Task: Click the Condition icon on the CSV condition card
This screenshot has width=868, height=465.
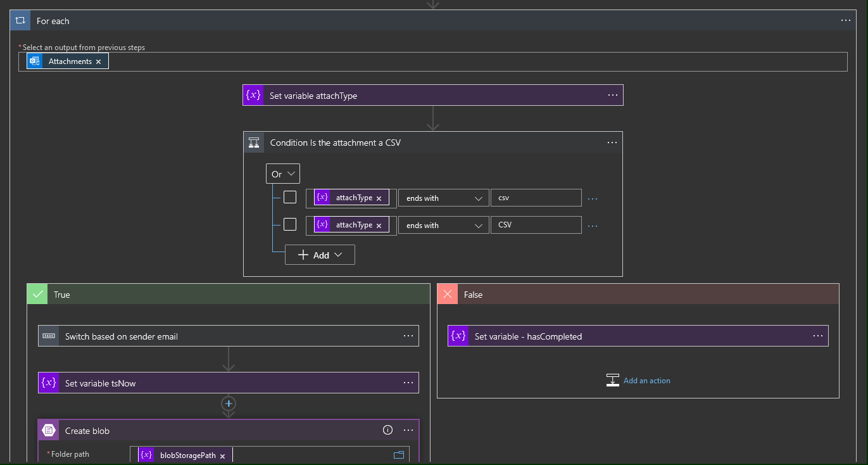Action: coord(254,142)
